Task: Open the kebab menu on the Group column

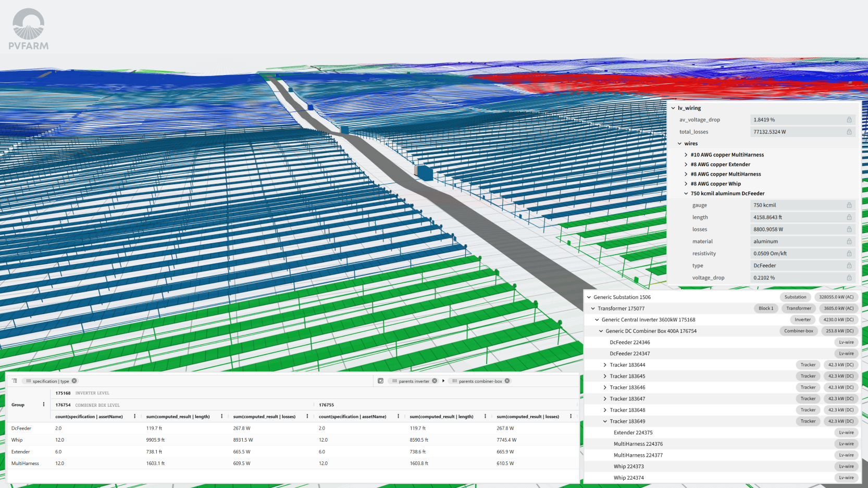Action: point(44,405)
